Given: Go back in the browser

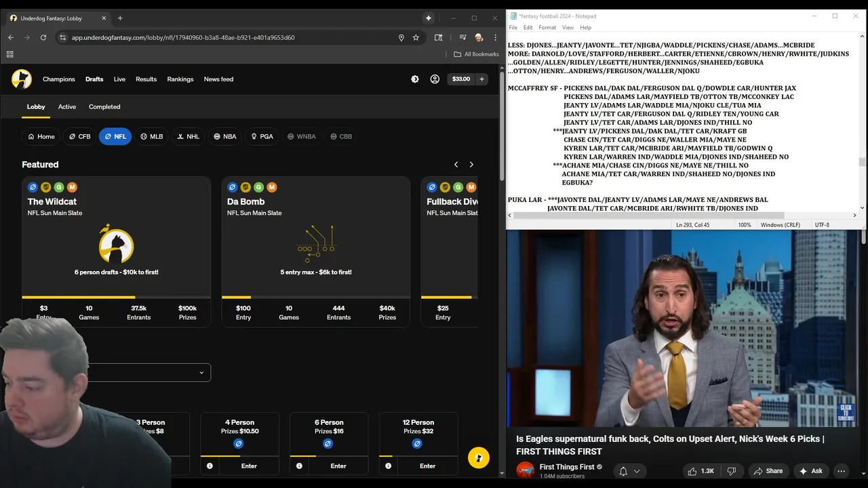Looking at the screenshot, I should tap(11, 37).
